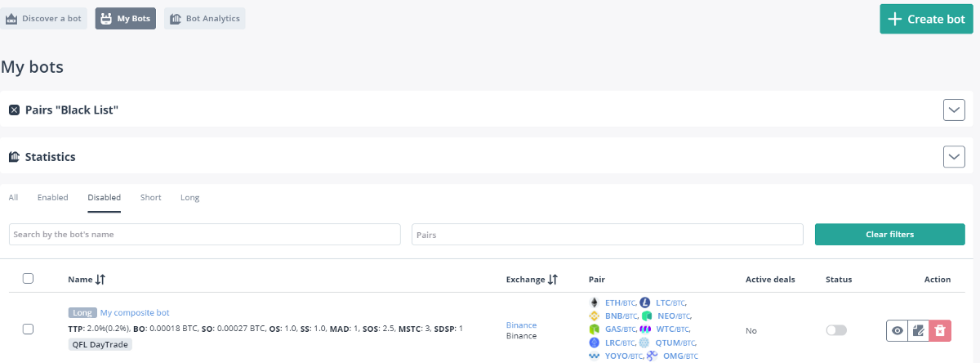This screenshot has width=980, height=363.
Task: Select the Disabled filter tab
Action: 105,198
